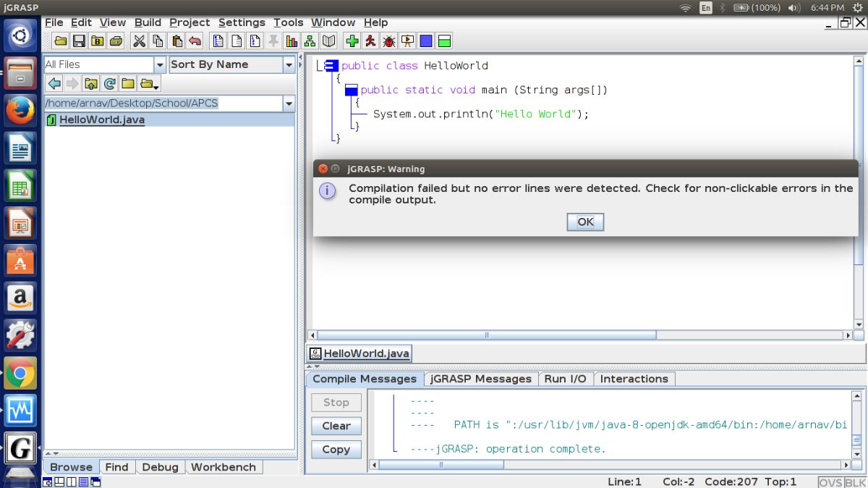Undo with the red curved arrow icon
Image resolution: width=868 pixels, height=488 pixels.
195,41
